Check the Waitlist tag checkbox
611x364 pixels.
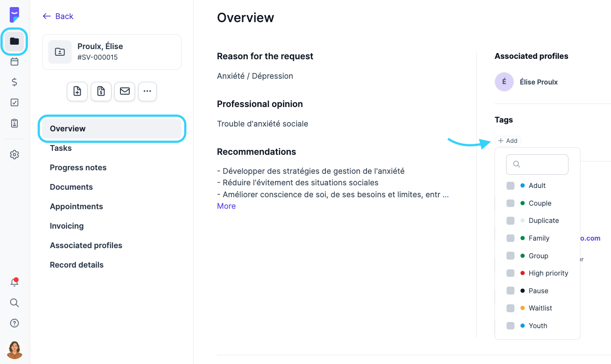[x=510, y=308]
